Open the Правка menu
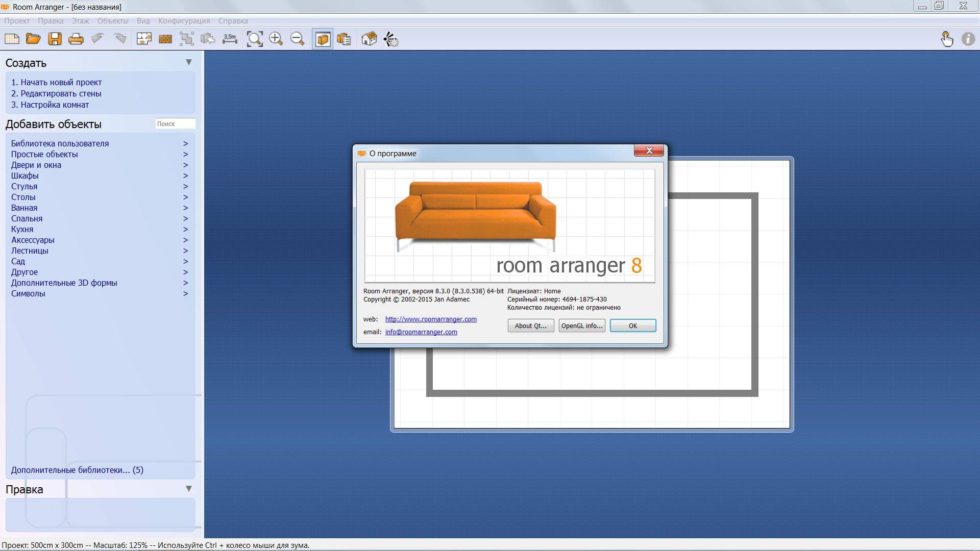This screenshot has width=980, height=551. pyautogui.click(x=51, y=21)
